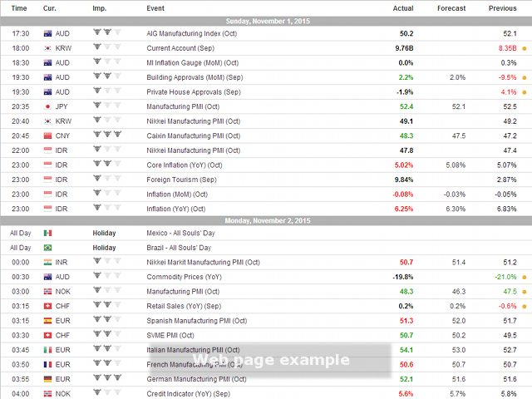Screen dimensions: 532x399
Task: Open Retail Sales (YoY) (Sep) event
Action: 184,306
